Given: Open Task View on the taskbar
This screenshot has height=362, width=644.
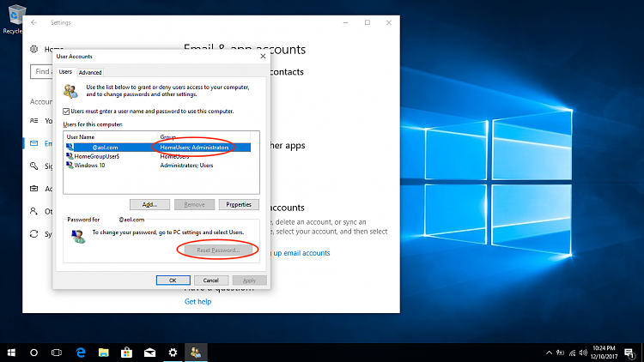Looking at the screenshot, I should [57, 353].
